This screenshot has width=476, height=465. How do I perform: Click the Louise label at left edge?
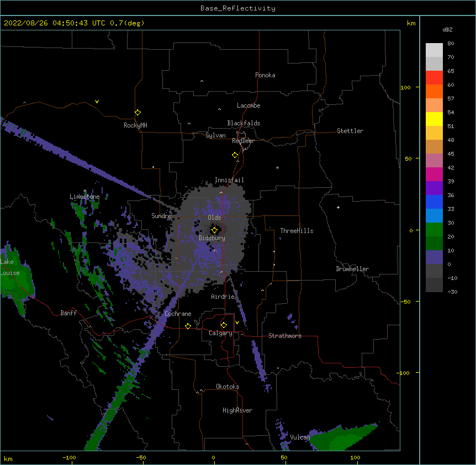click(x=10, y=273)
